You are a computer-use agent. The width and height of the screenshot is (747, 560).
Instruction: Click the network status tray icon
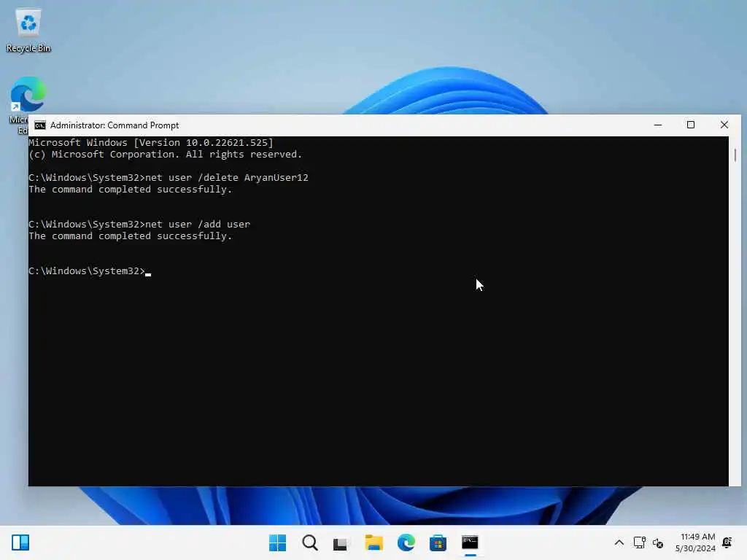(x=639, y=542)
